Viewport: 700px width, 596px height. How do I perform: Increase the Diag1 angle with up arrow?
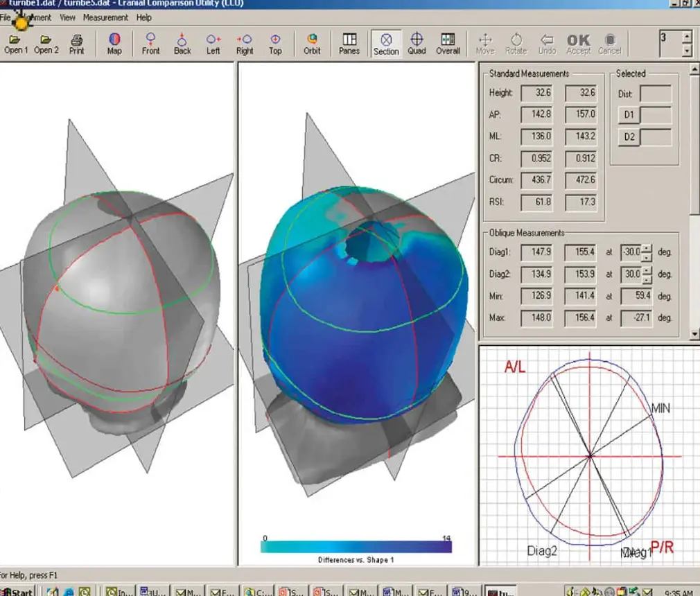pos(647,248)
